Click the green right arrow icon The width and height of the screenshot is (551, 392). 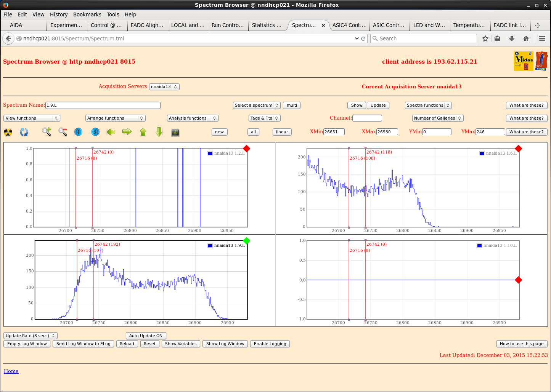[127, 132]
